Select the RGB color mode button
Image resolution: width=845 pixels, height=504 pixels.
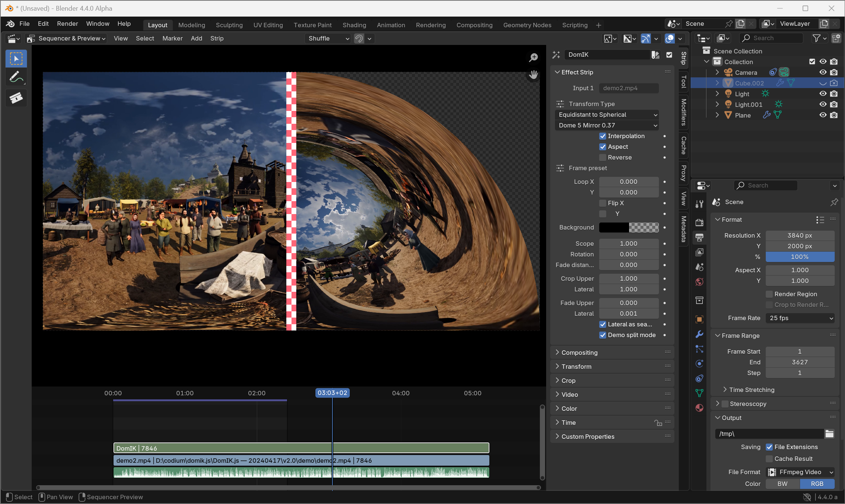pyautogui.click(x=817, y=484)
